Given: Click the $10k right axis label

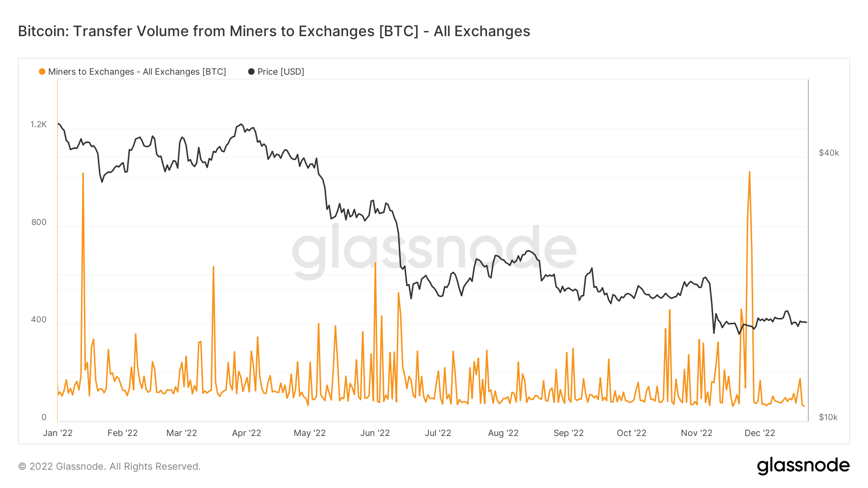Looking at the screenshot, I should click(828, 418).
